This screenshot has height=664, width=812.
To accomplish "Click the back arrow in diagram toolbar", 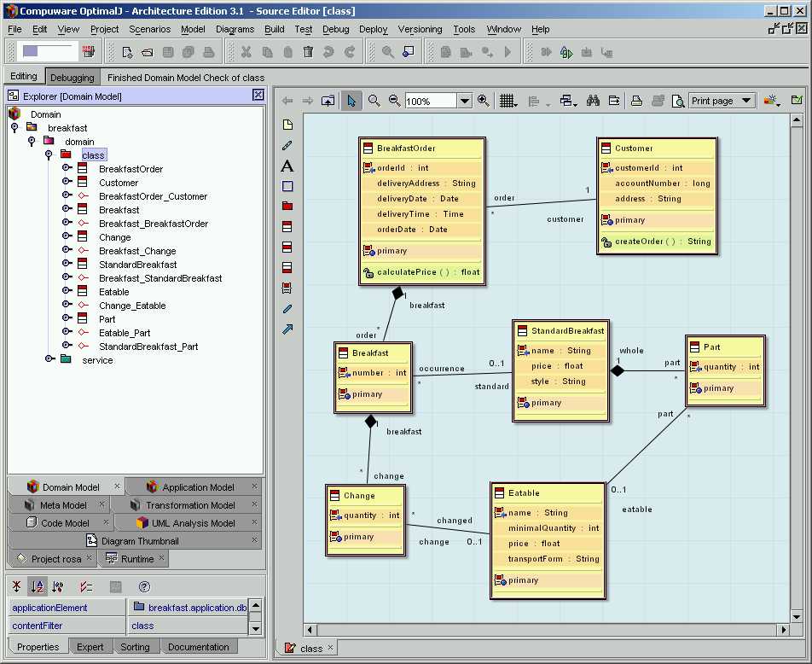I will tap(287, 101).
